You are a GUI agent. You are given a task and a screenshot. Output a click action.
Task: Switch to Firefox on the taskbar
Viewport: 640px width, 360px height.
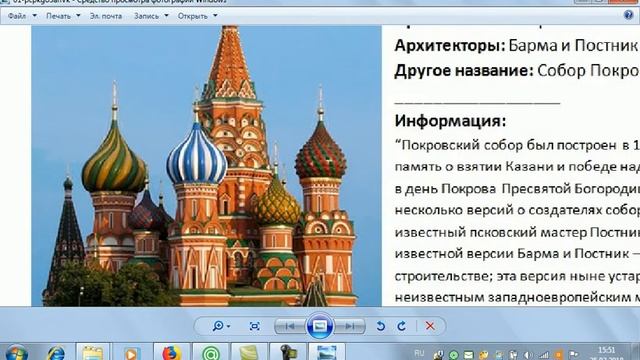171,353
